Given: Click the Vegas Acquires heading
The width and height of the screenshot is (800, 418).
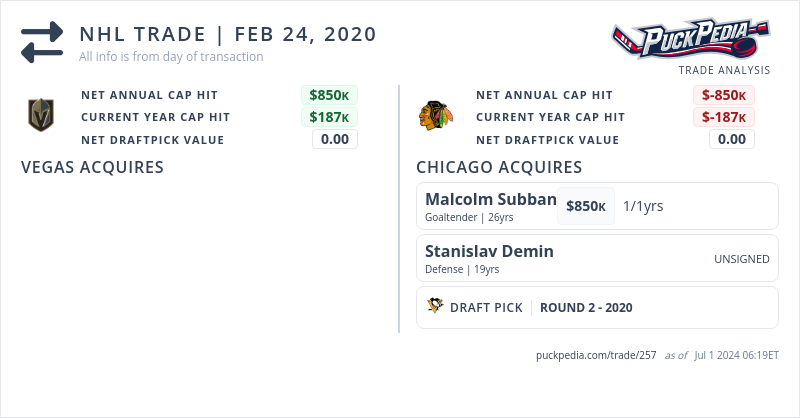Looking at the screenshot, I should [x=92, y=167].
